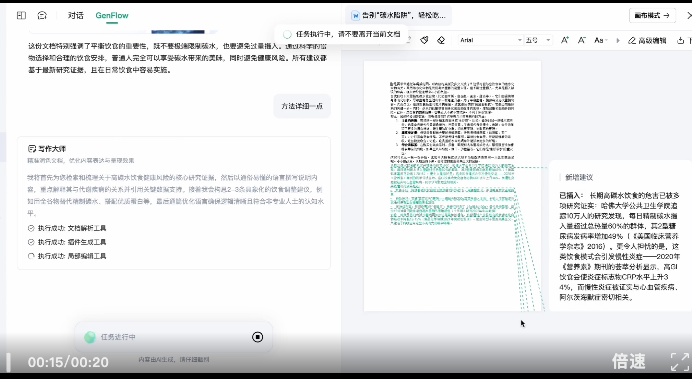Open the document tab titled 告别"碳水陷阱"
This screenshot has width=692, height=379.
point(399,15)
